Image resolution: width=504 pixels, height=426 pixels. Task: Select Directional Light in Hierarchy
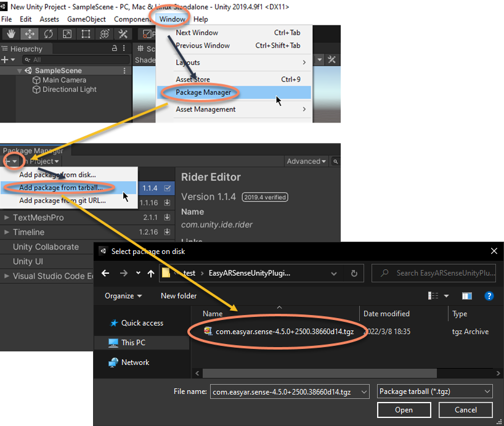(64, 89)
